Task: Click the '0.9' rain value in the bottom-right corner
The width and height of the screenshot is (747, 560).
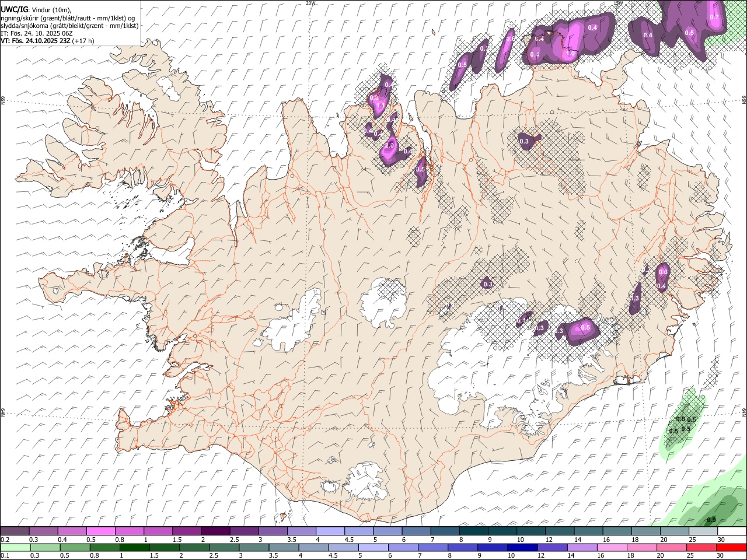Action: (711, 520)
